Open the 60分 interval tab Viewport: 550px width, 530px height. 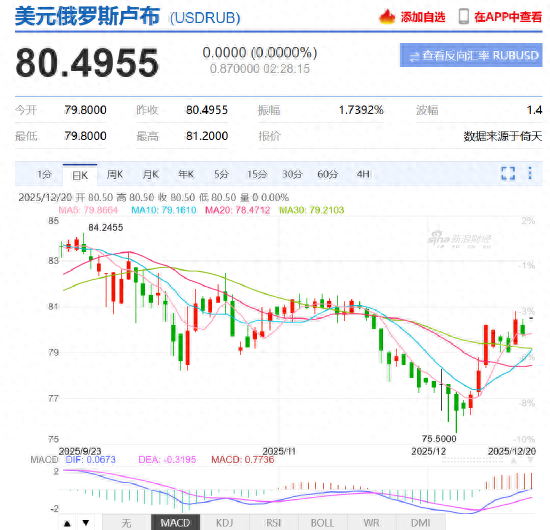328,174
